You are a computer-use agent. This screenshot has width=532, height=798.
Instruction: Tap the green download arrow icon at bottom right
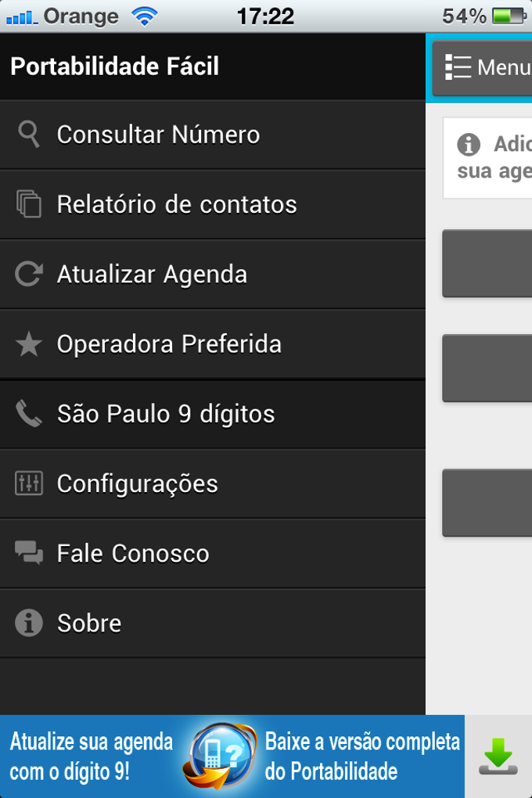coord(498,754)
